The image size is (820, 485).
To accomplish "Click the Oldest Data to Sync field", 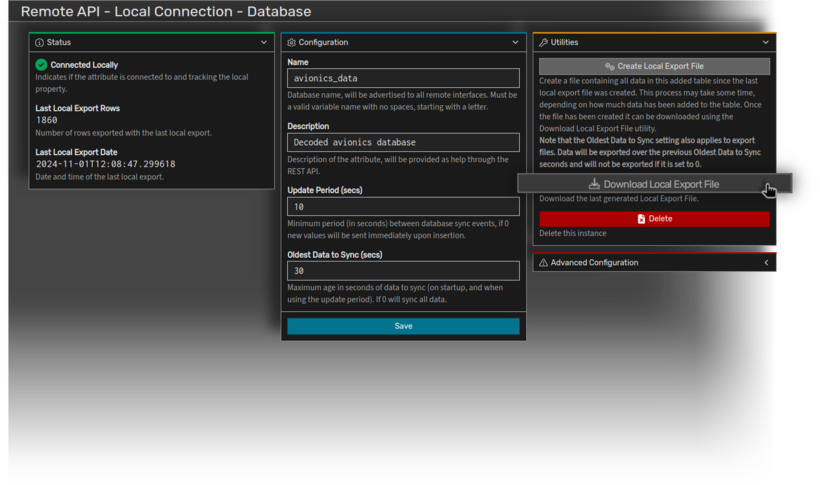I will (403, 270).
